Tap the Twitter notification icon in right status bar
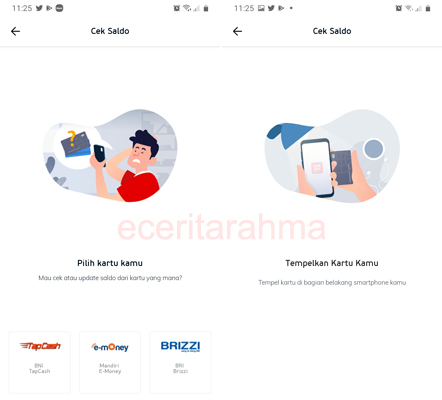 pos(271,8)
